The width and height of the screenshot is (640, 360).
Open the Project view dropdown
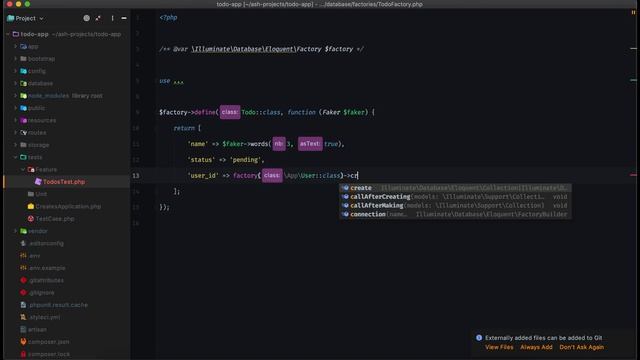(25, 18)
